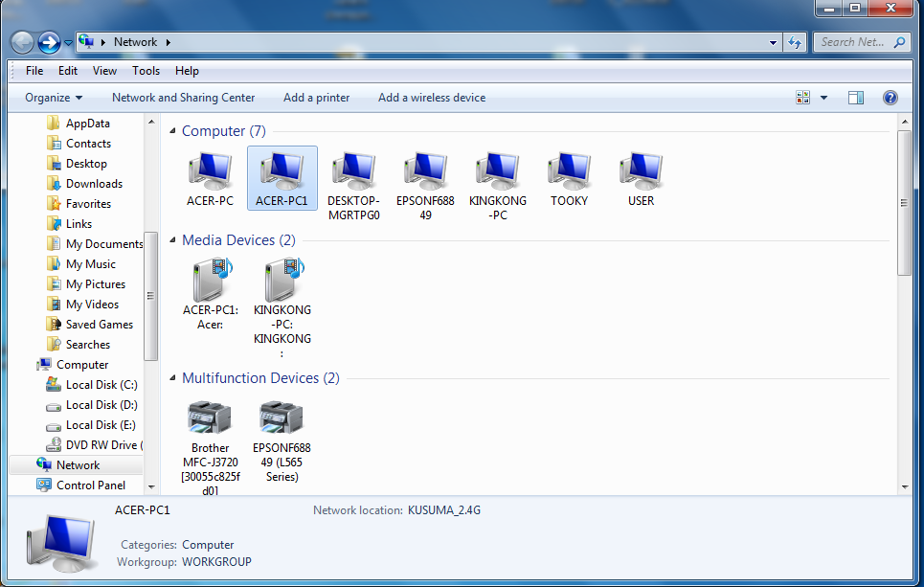Open My Documents in navigation pane
This screenshot has height=587, width=924.
coord(94,243)
